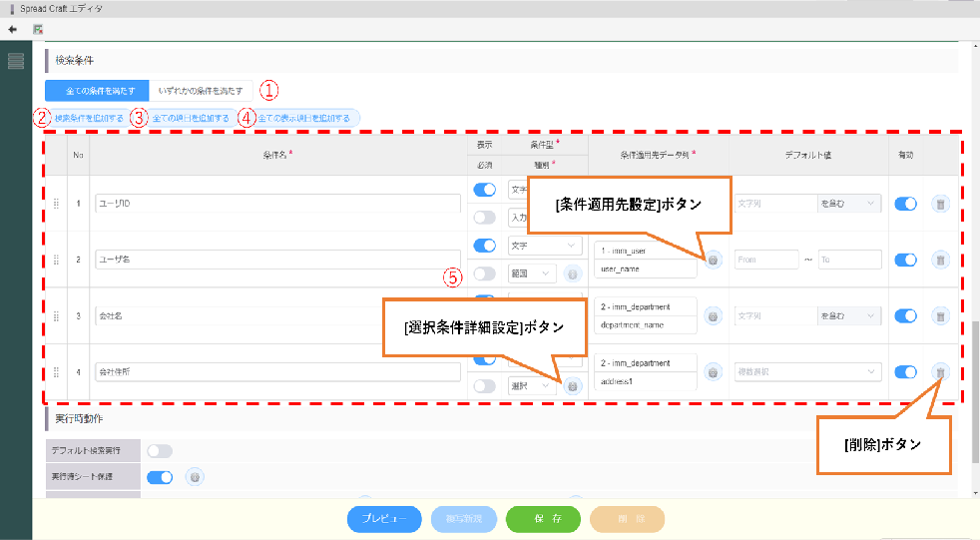Open the 文字 condition type dropdown in row 2
Viewport: 980px width, 540px height.
(x=545, y=246)
